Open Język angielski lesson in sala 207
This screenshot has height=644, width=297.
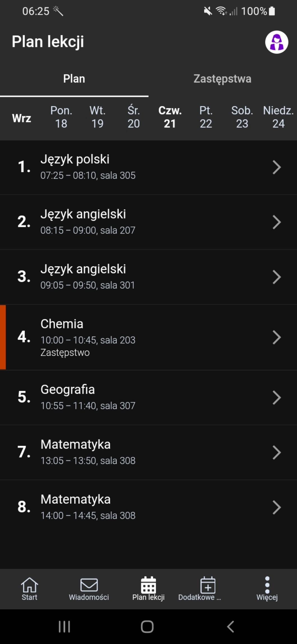[140, 222]
